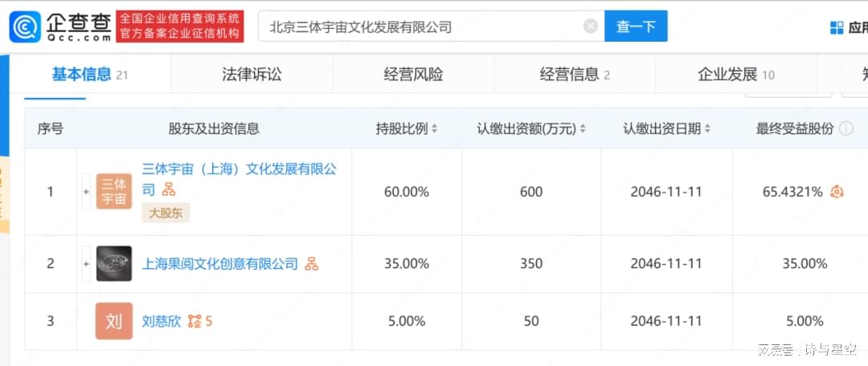Open the 应用 apps grid icon
This screenshot has width=868, height=366.
(x=837, y=27)
